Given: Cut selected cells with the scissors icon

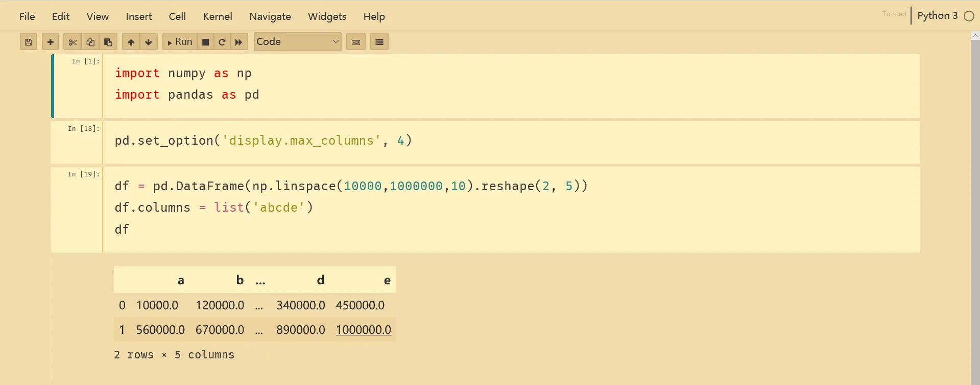Looking at the screenshot, I should 73,42.
